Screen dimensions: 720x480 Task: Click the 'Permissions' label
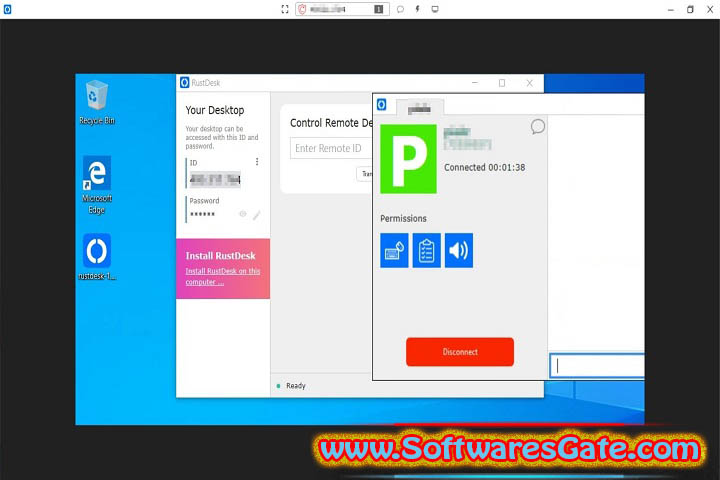[403, 219]
